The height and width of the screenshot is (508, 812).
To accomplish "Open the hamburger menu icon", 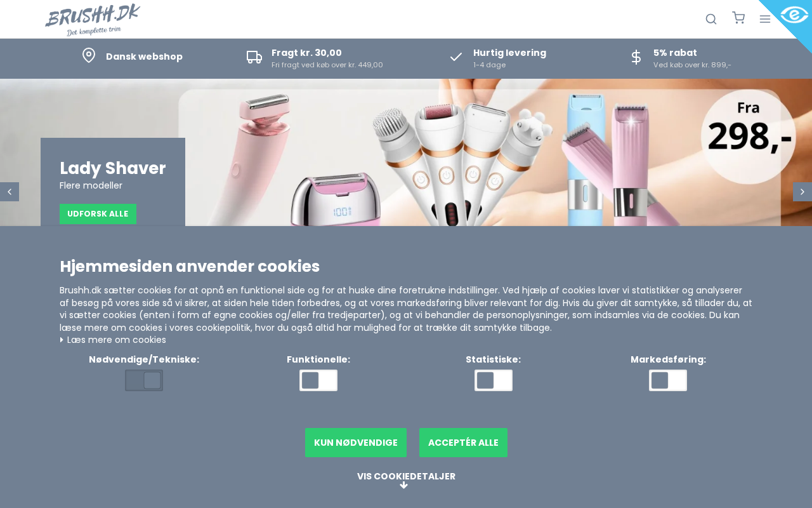I will [x=765, y=19].
